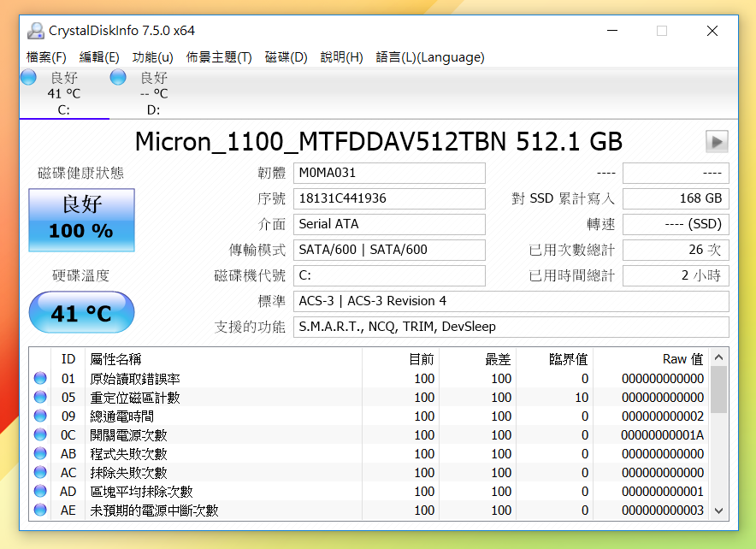
Task: Click the Serial ATA interface field
Action: (x=389, y=224)
